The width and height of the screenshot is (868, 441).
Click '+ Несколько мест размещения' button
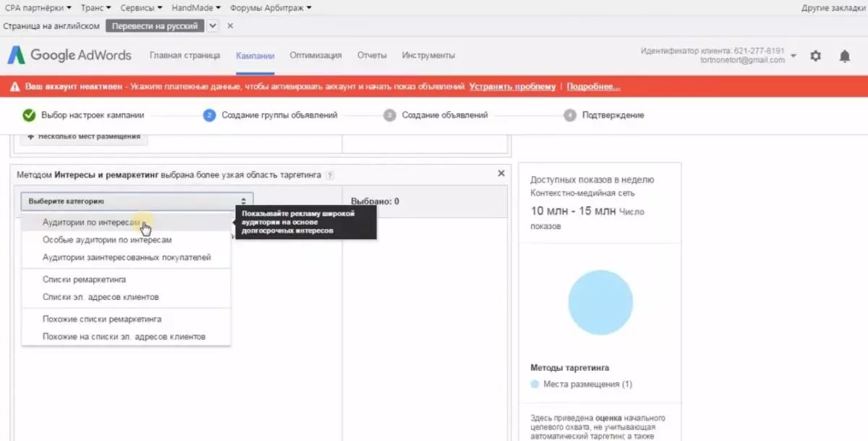click(x=84, y=137)
